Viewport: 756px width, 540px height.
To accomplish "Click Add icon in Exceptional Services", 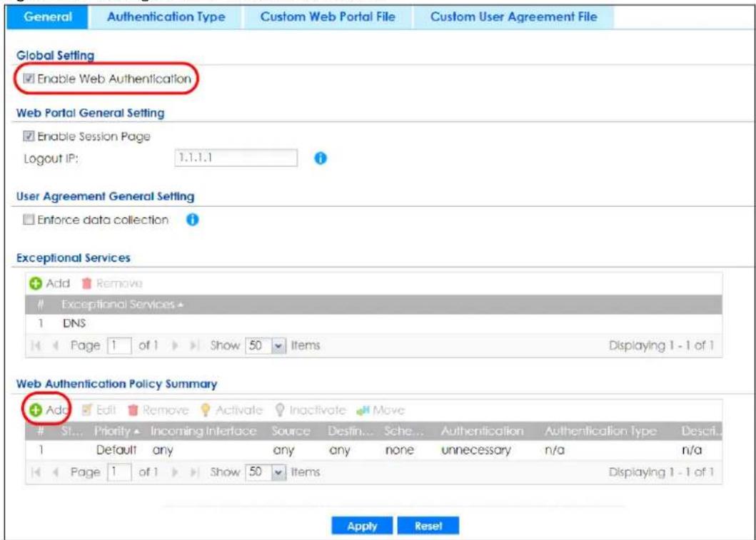I will click(x=35, y=283).
